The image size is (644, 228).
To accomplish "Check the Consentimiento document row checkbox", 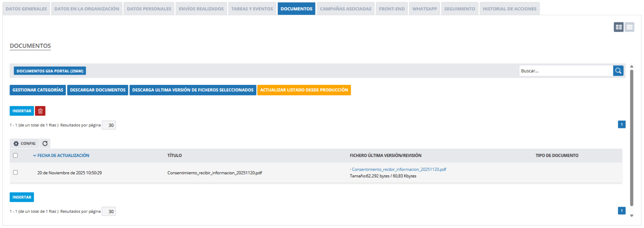I will [x=16, y=173].
